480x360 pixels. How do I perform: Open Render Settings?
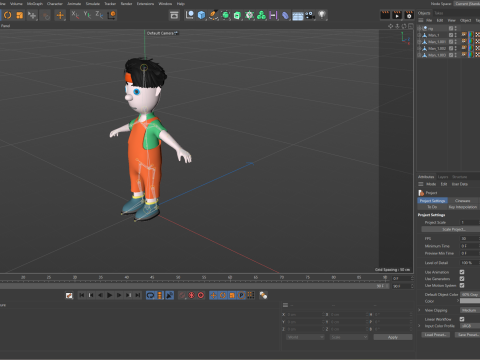(409, 15)
